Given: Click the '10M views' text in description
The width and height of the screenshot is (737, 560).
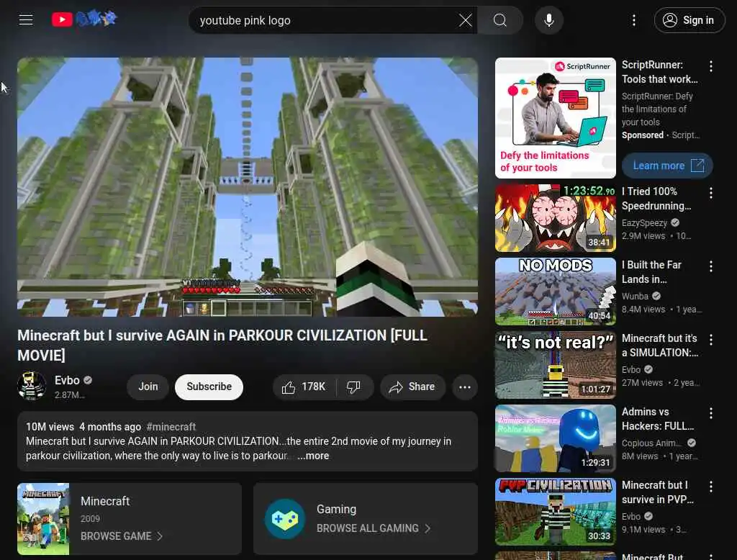Looking at the screenshot, I should (50, 426).
